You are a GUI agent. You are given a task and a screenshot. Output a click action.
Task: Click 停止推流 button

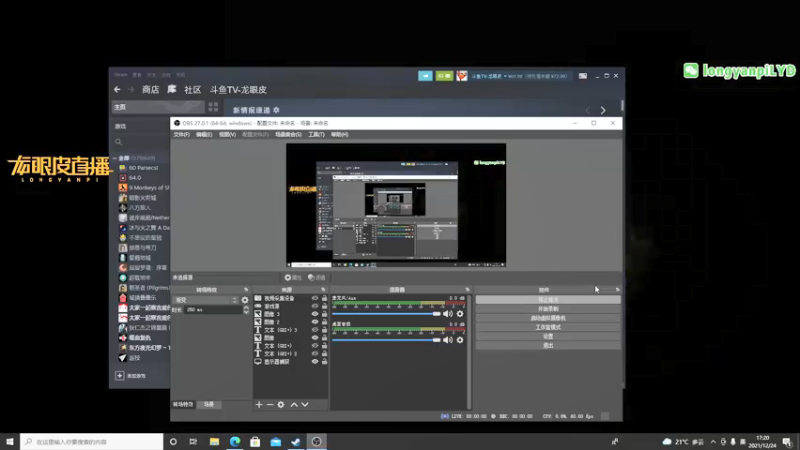548,300
